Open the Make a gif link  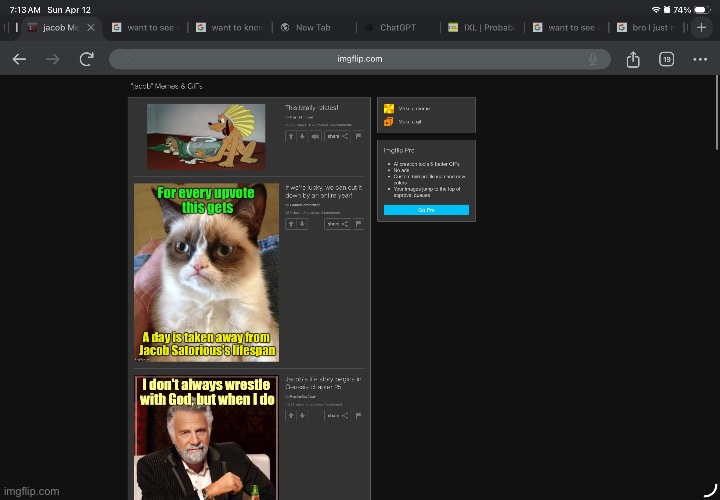[x=410, y=122]
